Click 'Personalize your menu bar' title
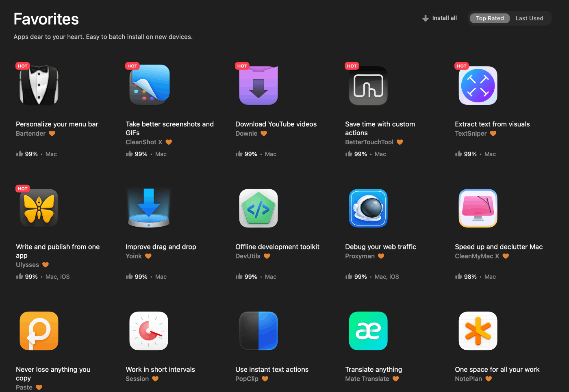569x392 pixels. pyautogui.click(x=57, y=124)
